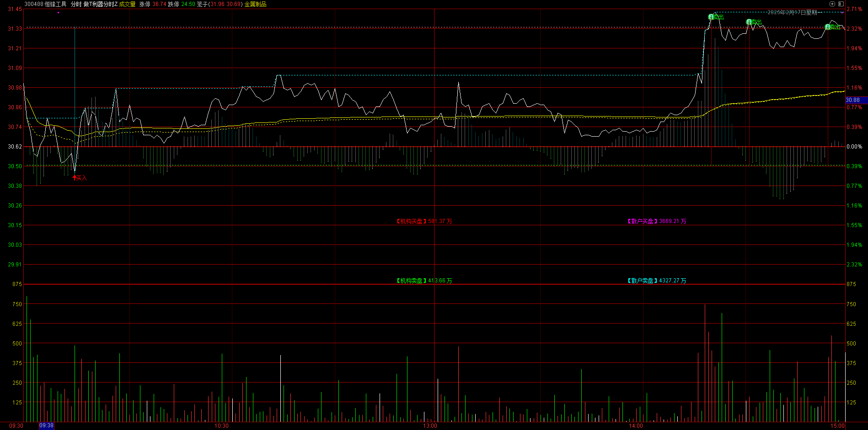Click the 成交量 volume label
The image size is (868, 430).
click(x=128, y=4)
